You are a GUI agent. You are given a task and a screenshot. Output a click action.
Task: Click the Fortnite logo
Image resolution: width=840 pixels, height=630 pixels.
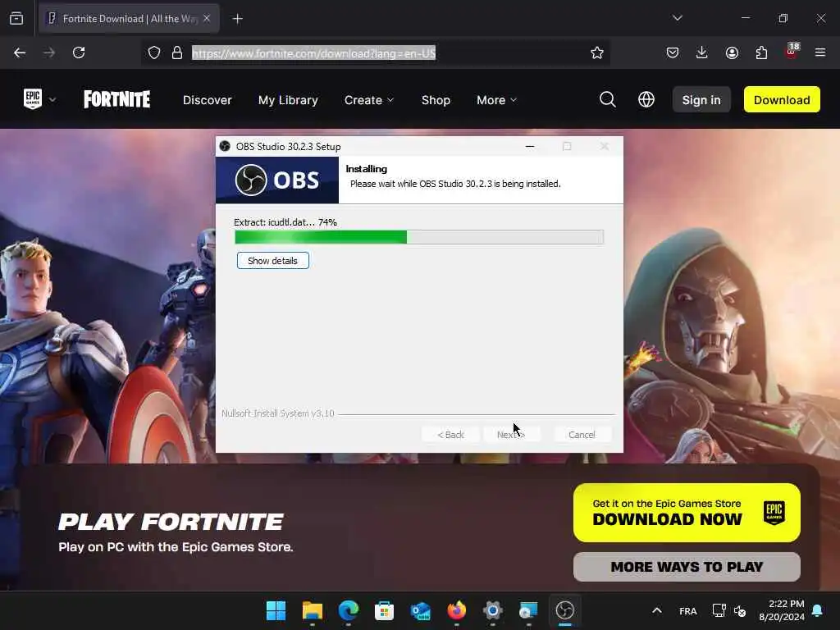[116, 99]
